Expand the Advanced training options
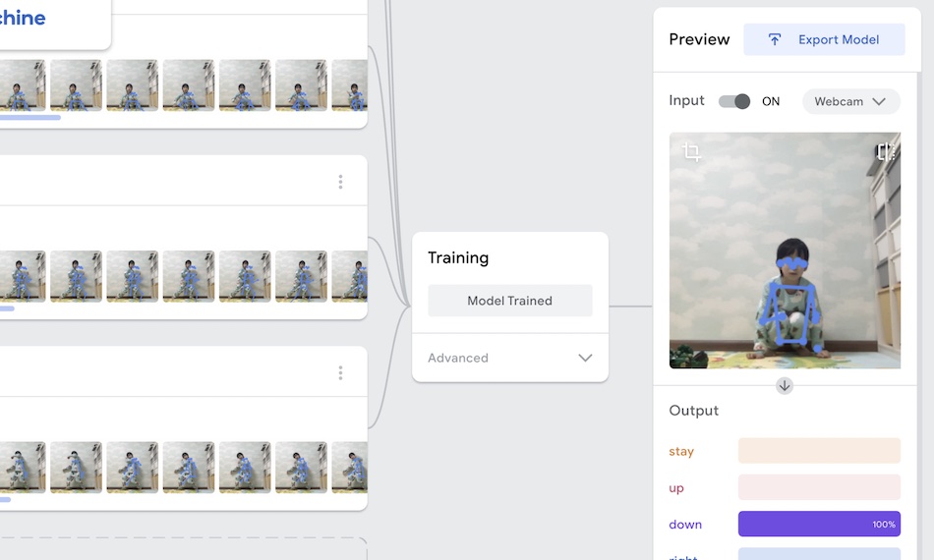The height and width of the screenshot is (560, 934). pos(510,358)
